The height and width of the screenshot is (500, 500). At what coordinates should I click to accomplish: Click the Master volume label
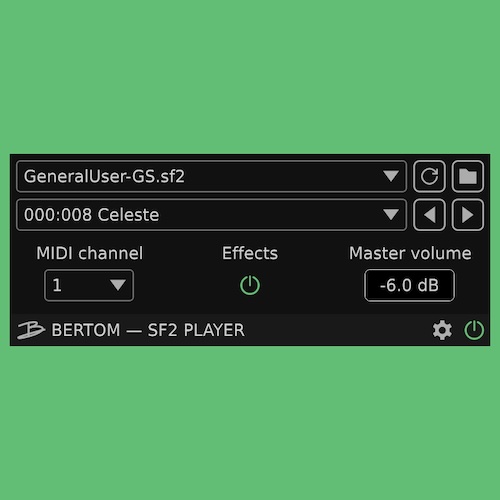pyautogui.click(x=410, y=253)
